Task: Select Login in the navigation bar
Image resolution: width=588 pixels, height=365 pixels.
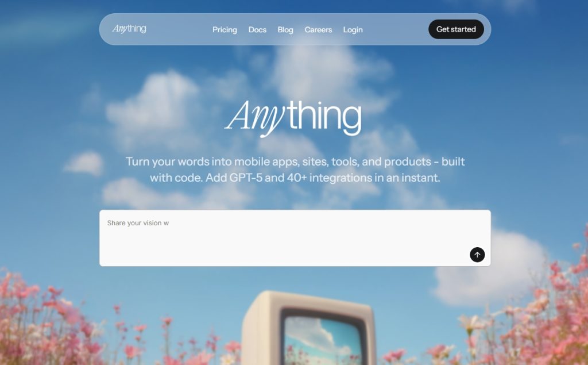Action: (353, 30)
